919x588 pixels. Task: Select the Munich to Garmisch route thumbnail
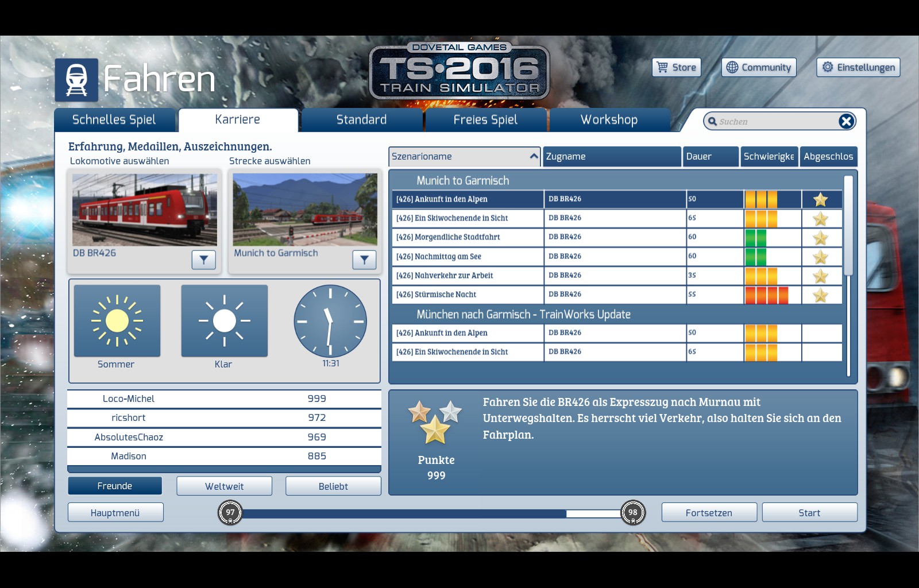305,210
